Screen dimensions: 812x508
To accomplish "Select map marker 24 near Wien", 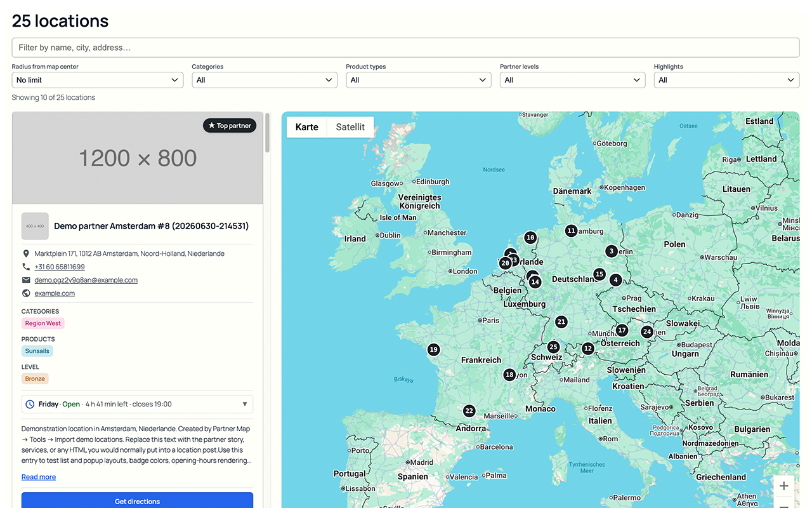I will pyautogui.click(x=647, y=331).
